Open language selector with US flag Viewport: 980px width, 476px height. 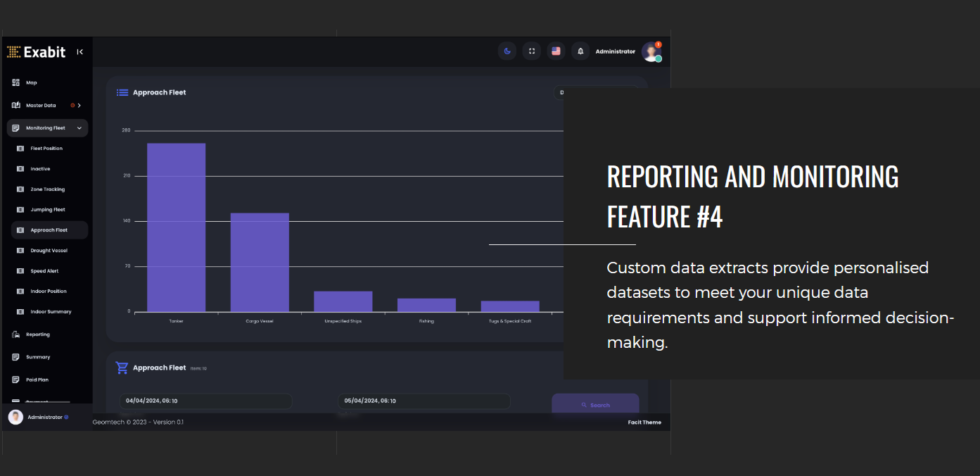click(556, 51)
